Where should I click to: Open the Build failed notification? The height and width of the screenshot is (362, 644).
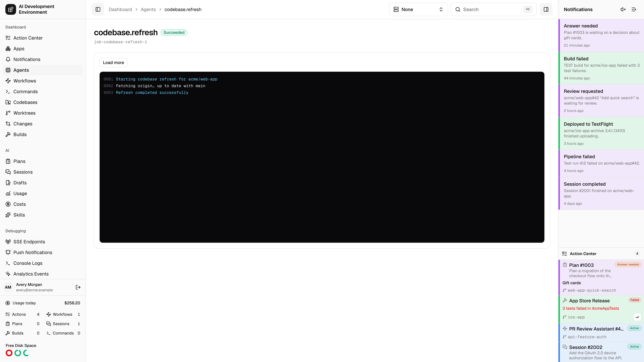point(601,68)
